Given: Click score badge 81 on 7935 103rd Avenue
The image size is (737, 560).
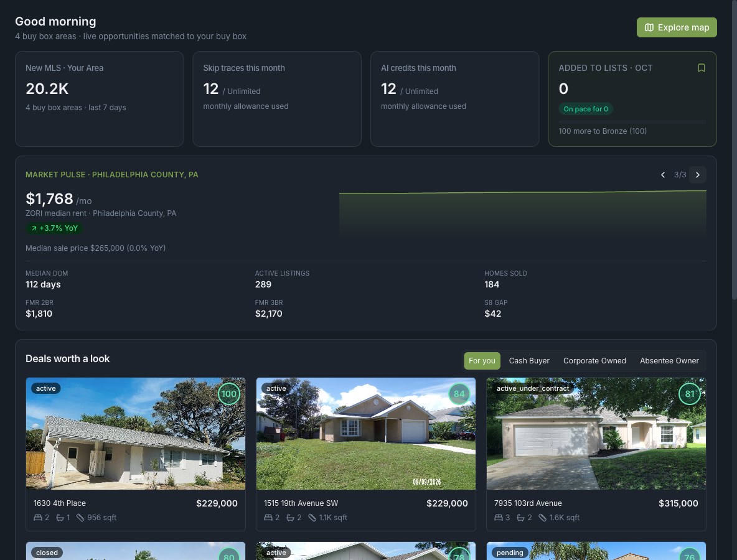Looking at the screenshot, I should 690,394.
